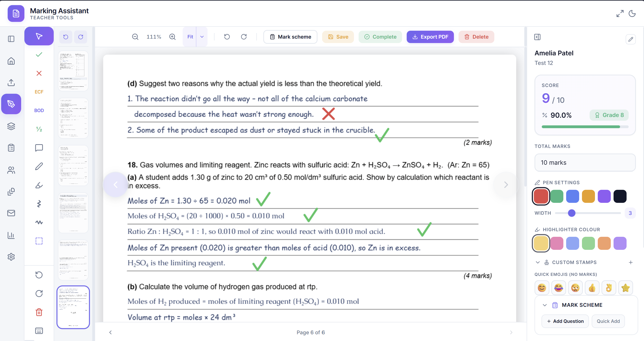Select the pencil drawing tool
644x341 pixels.
pos(39,166)
